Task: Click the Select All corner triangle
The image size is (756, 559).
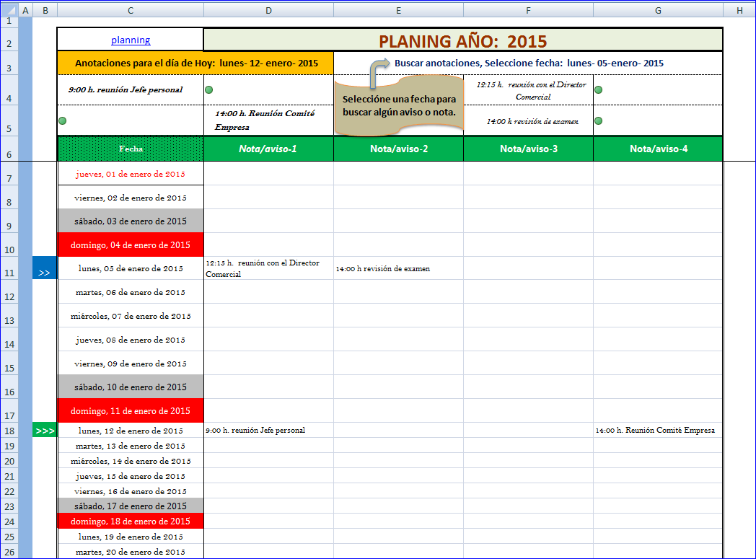Action: click(x=9, y=10)
